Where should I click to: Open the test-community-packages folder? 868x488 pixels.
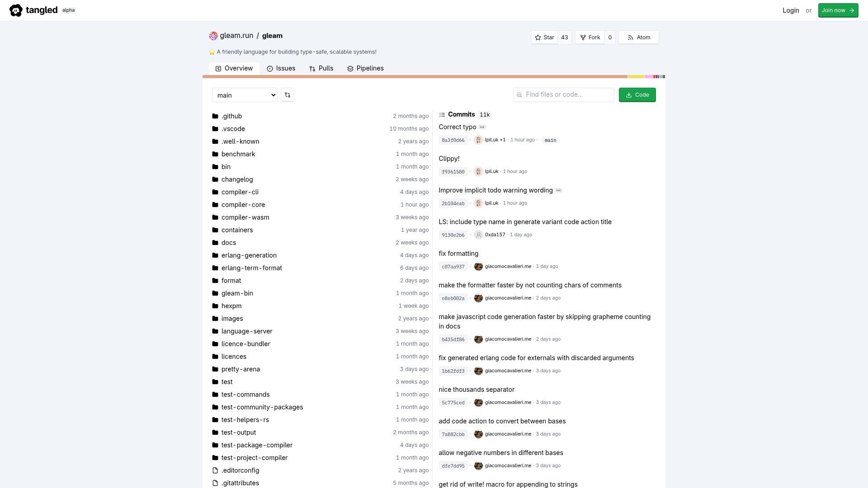click(x=262, y=407)
